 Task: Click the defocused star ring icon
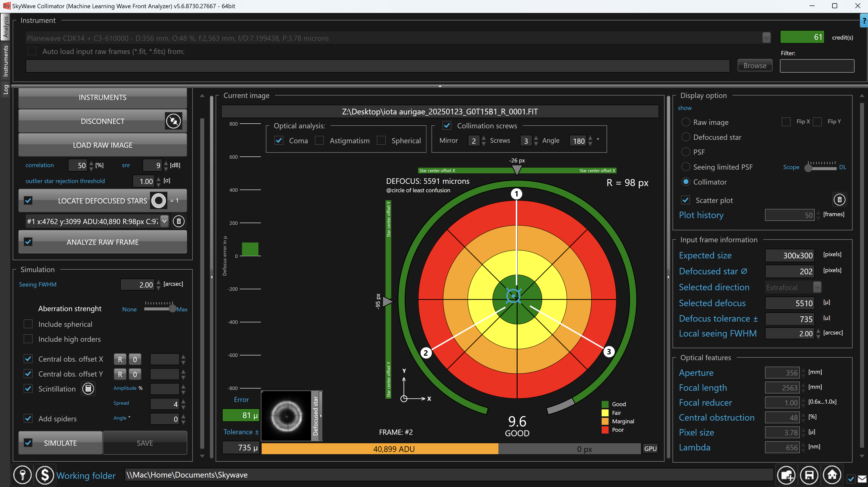point(158,201)
